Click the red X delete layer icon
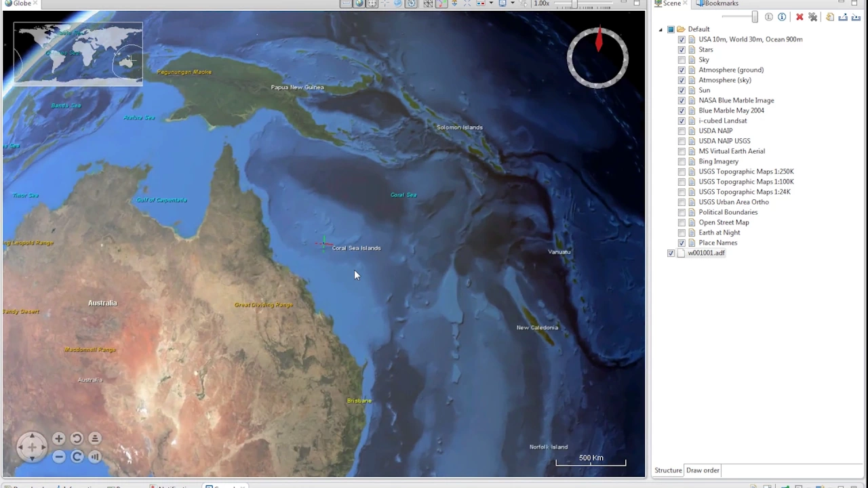Image resolution: width=868 pixels, height=488 pixels. pyautogui.click(x=800, y=17)
